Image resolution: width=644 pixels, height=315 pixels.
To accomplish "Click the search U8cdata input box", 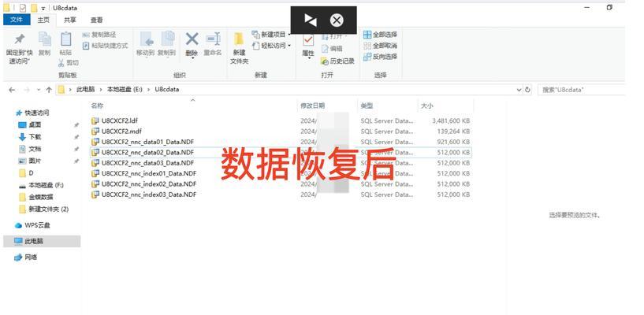I will [582, 90].
